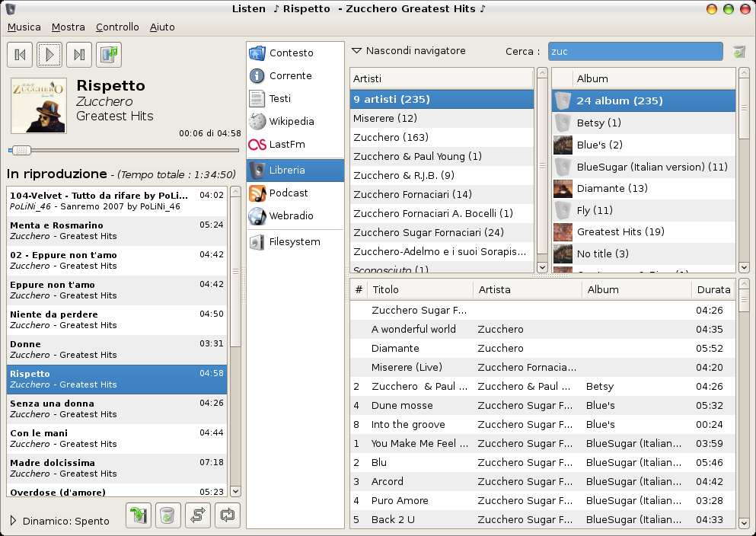Select artist Zucchero & R.J.B. (9)
756x536 pixels.
coord(442,175)
